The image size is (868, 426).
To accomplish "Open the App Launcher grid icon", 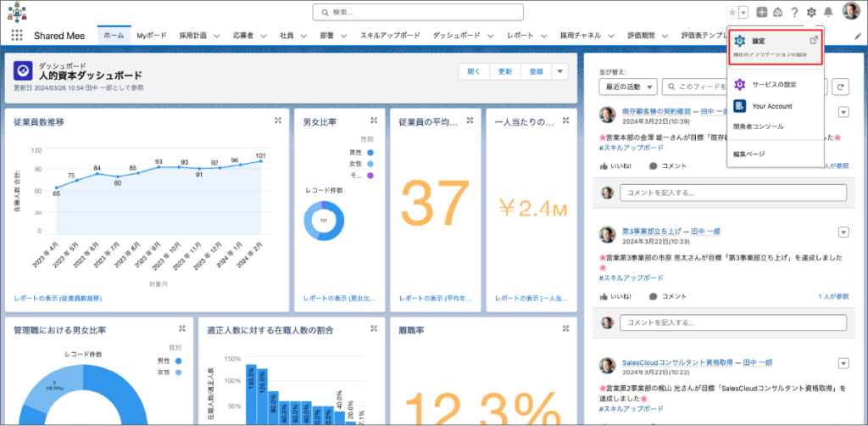I will [x=17, y=36].
